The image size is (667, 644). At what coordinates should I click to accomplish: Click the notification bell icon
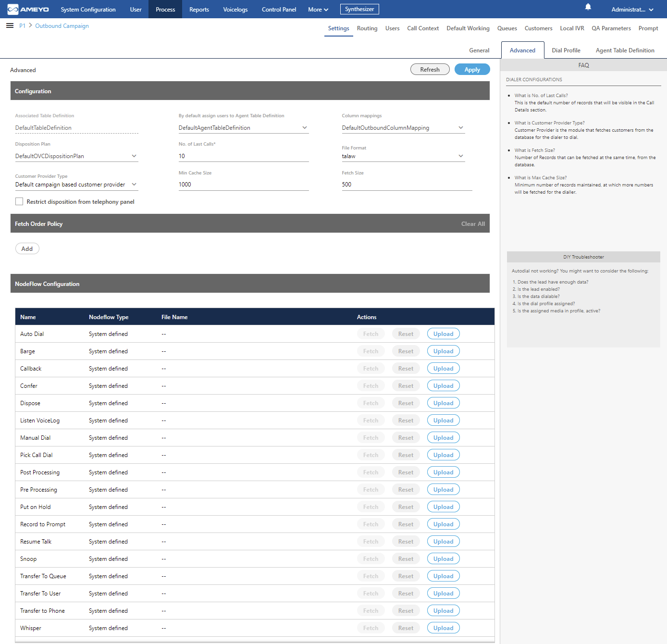pyautogui.click(x=588, y=7)
